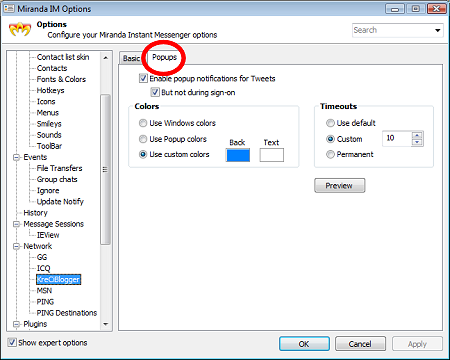Select Use default timeout option

click(330, 123)
